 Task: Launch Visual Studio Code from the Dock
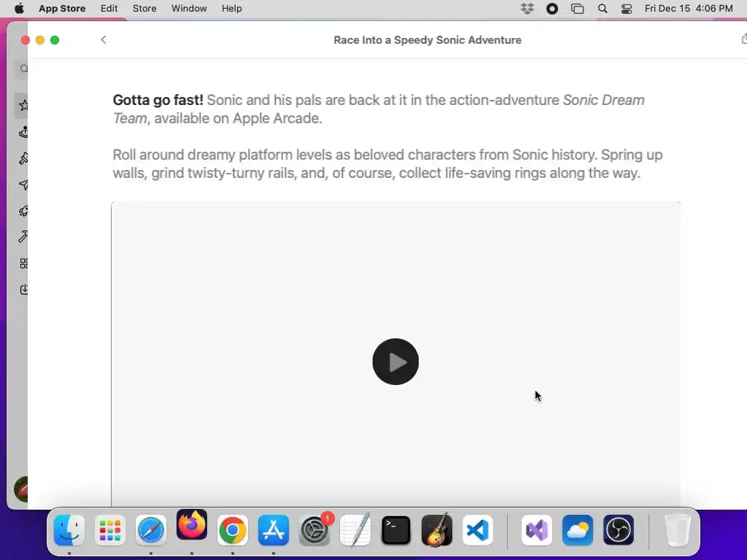478,530
